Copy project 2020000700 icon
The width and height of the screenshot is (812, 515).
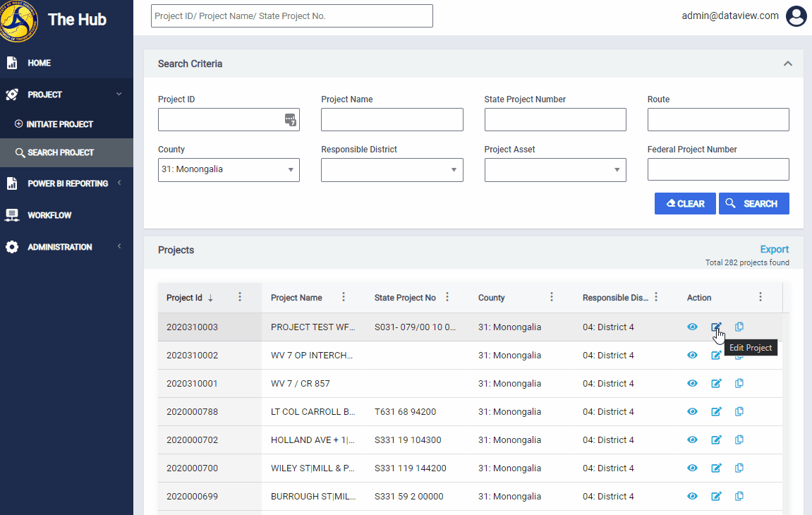coord(739,468)
